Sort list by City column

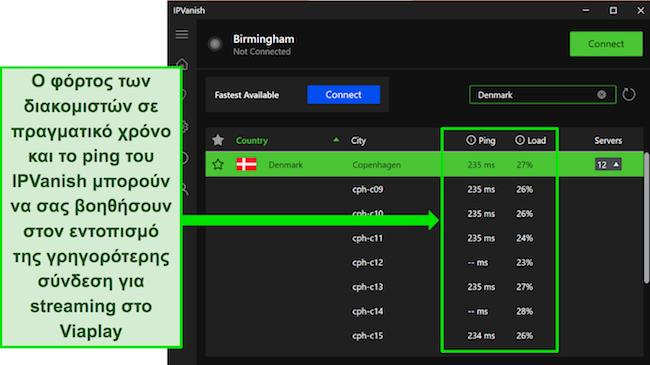tap(358, 141)
